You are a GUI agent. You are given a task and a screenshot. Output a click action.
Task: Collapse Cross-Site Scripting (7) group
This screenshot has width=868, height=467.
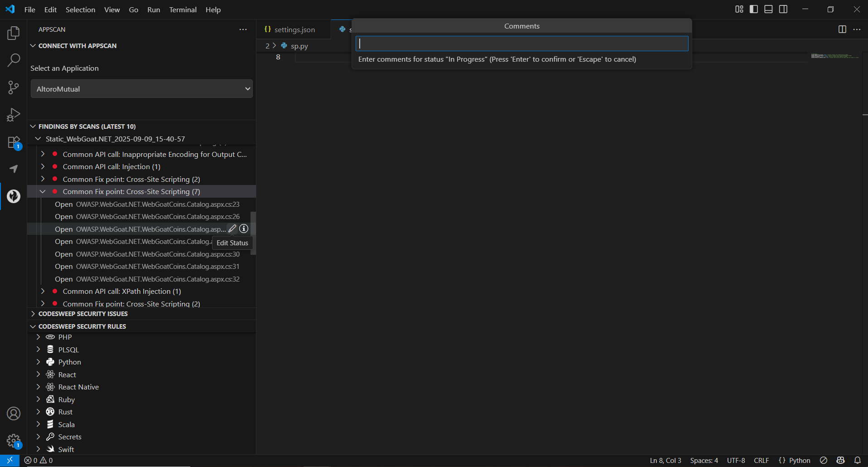pos(142,192)
